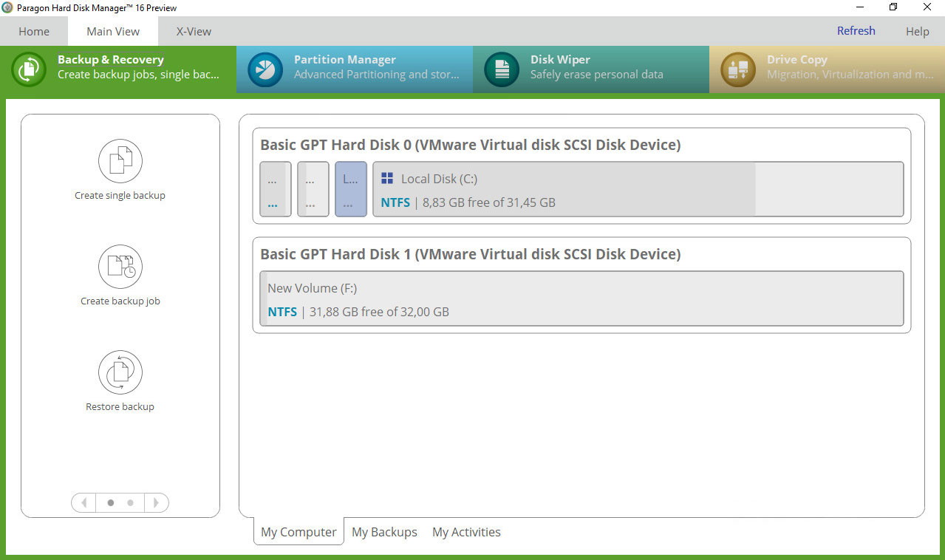Screen dimensions: 945x560
Task: Minimize the Paragon Hard Disk Manager window
Action: 859,7
